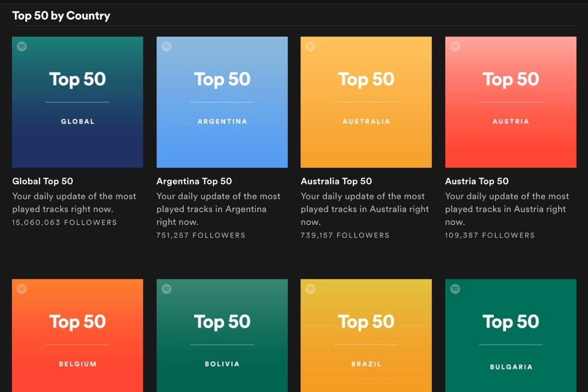The image size is (588, 392).
Task: Click Spotify logo on Austria cover
Action: pos(455,47)
